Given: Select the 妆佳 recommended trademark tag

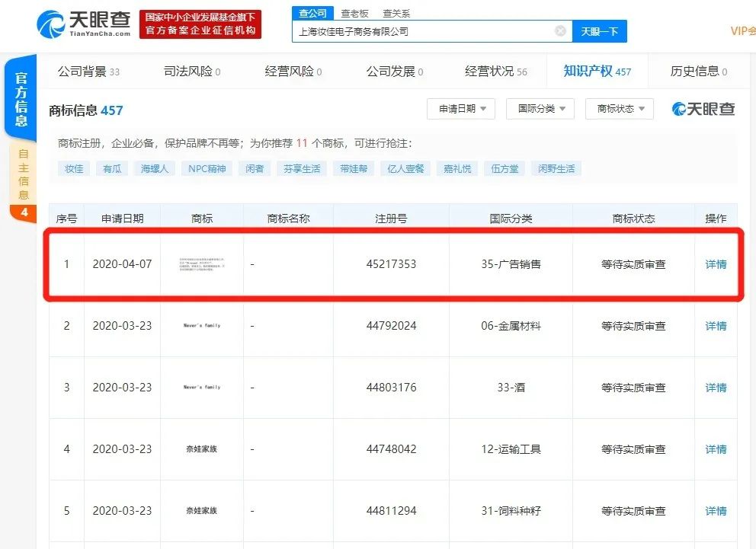Looking at the screenshot, I should pyautogui.click(x=73, y=168).
